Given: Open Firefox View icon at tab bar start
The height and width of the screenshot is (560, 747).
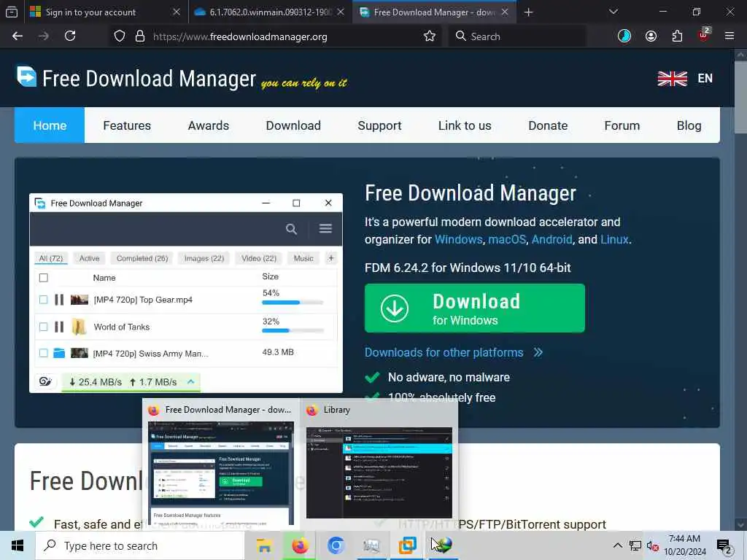Looking at the screenshot, I should coord(12,12).
